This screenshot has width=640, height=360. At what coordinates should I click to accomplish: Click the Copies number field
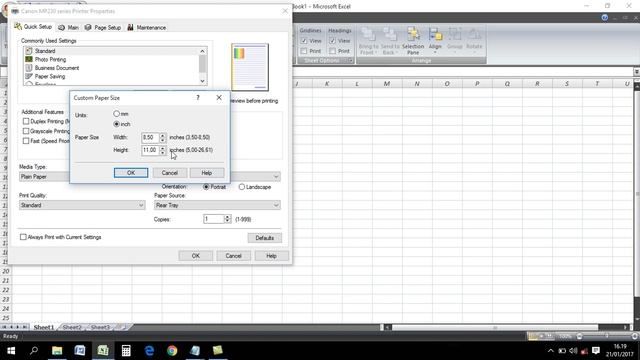[x=213, y=219]
